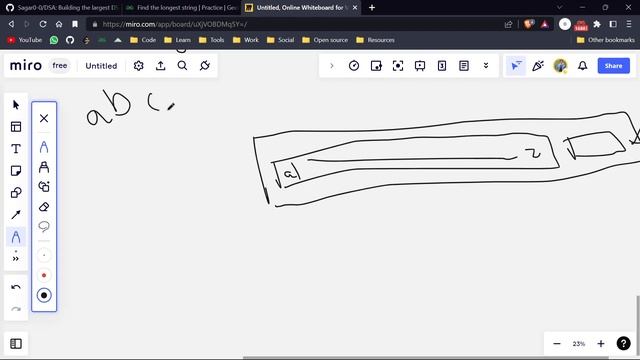Reload the page
The image size is (640, 360).
click(x=43, y=24)
